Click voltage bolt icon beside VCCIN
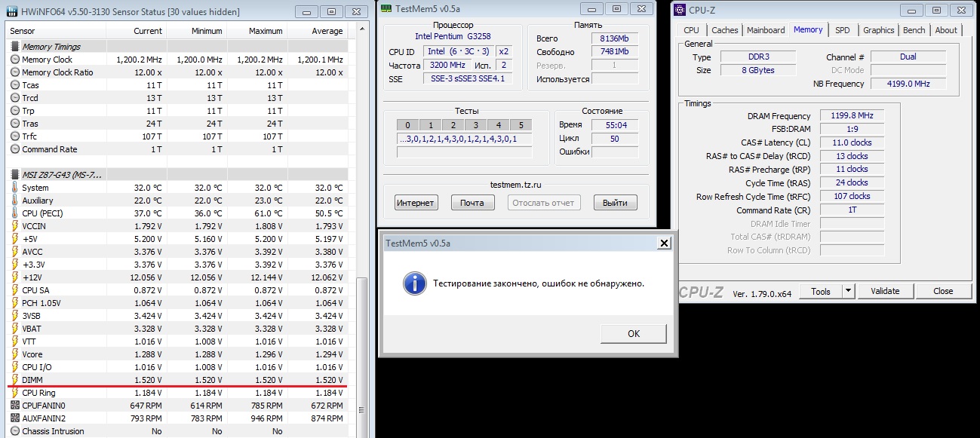This screenshot has height=438, width=980. click(x=15, y=226)
